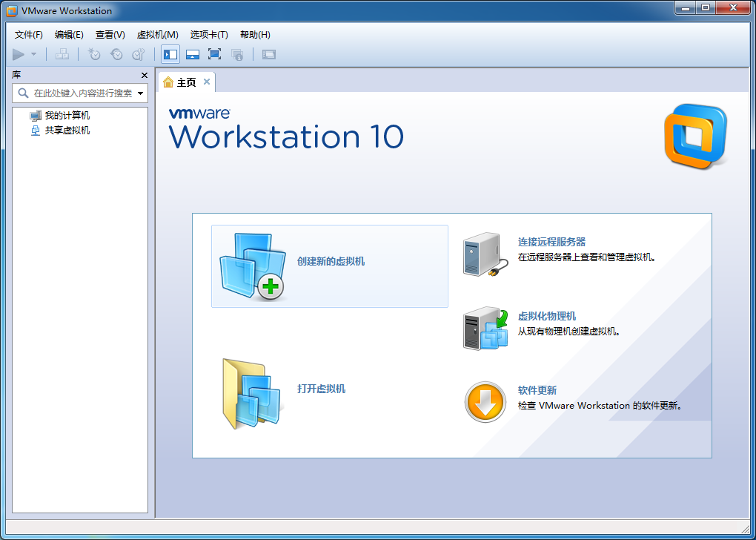Click the Full Screen mode toolbar icon
Screen dimensions: 756x540
pos(214,55)
